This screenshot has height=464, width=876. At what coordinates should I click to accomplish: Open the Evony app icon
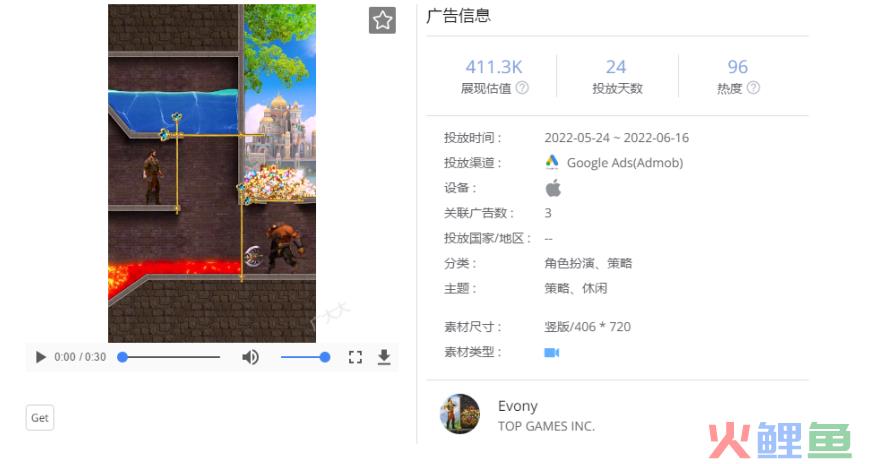[460, 414]
